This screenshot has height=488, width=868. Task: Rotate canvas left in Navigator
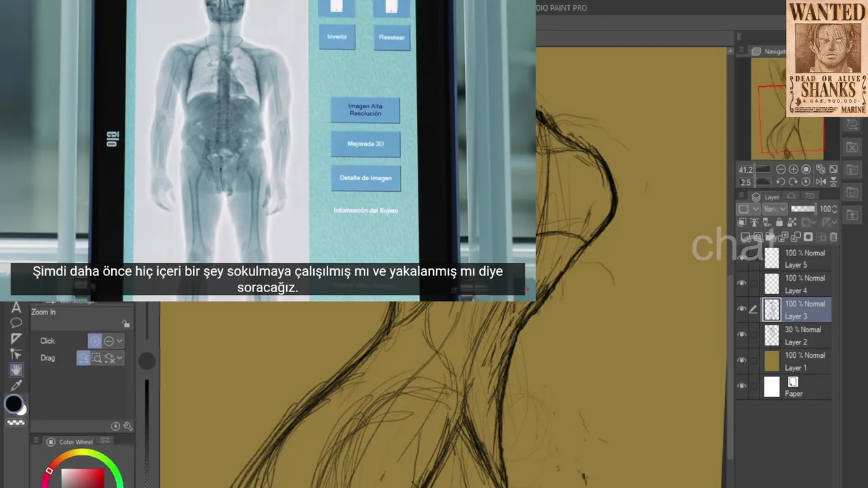pos(781,182)
